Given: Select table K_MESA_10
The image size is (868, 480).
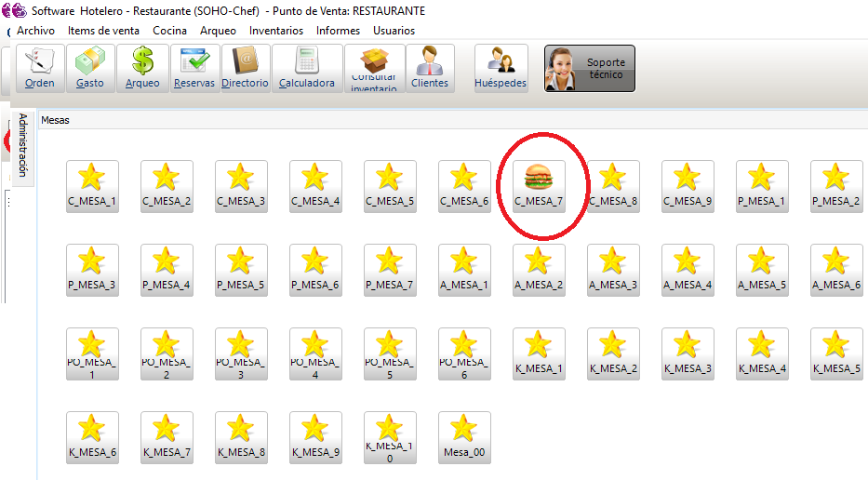Looking at the screenshot, I should (x=390, y=436).
